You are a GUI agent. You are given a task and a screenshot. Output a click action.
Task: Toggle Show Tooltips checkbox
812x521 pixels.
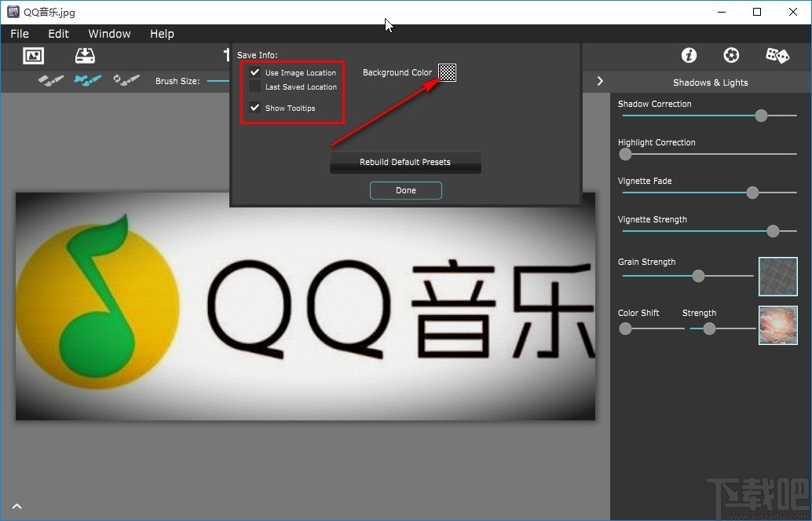tap(254, 108)
